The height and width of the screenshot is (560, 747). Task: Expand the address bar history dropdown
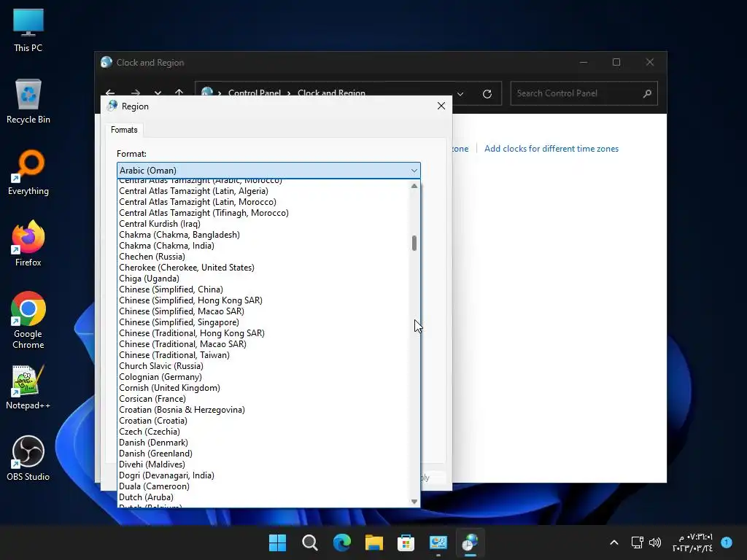click(x=460, y=94)
